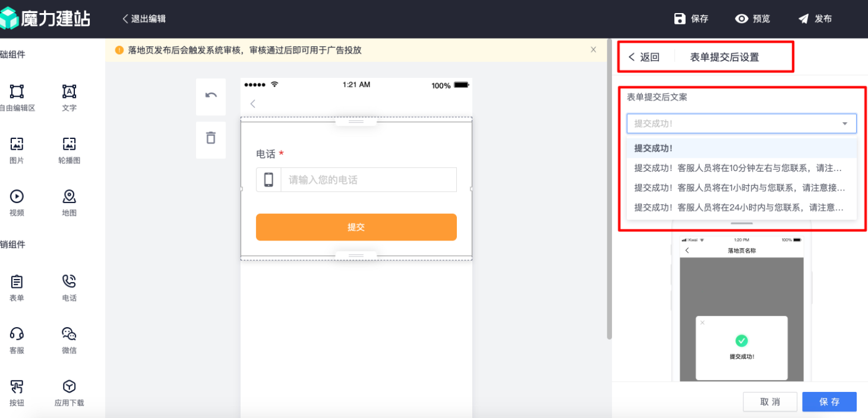Click the undo arrow icon
The height and width of the screenshot is (418, 868).
coord(210,96)
